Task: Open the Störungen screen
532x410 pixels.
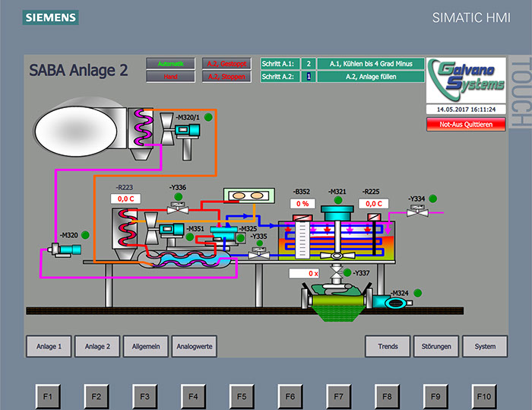Action: point(436,346)
